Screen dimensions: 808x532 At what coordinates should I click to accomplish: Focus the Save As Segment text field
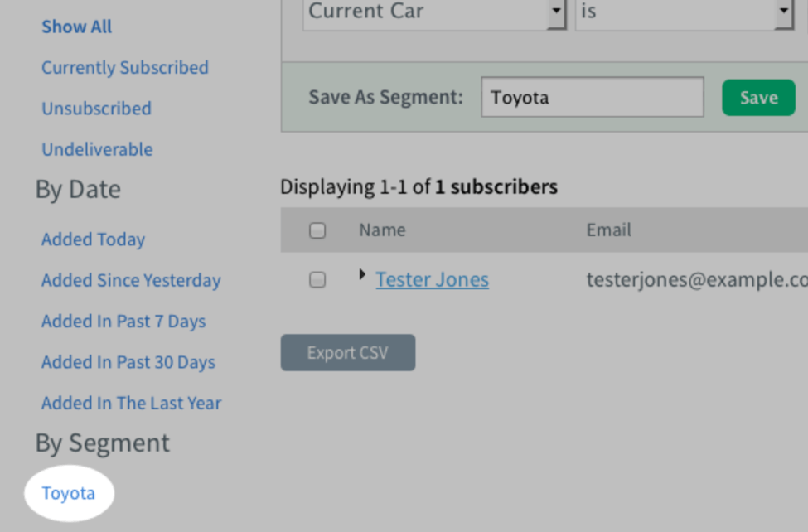click(592, 98)
